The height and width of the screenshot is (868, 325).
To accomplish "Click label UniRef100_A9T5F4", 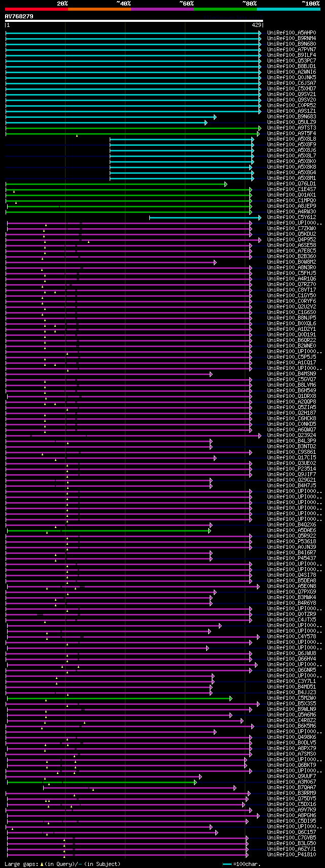I will point(291,134).
